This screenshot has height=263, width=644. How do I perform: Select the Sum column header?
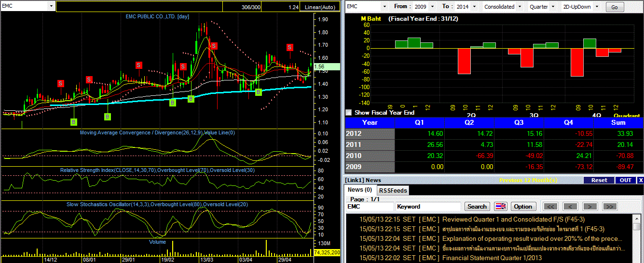tap(617, 122)
